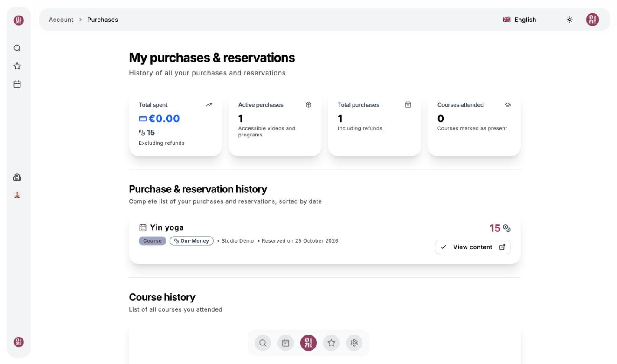Open search from the left sidebar
This screenshot has width=617, height=364.
(x=17, y=48)
